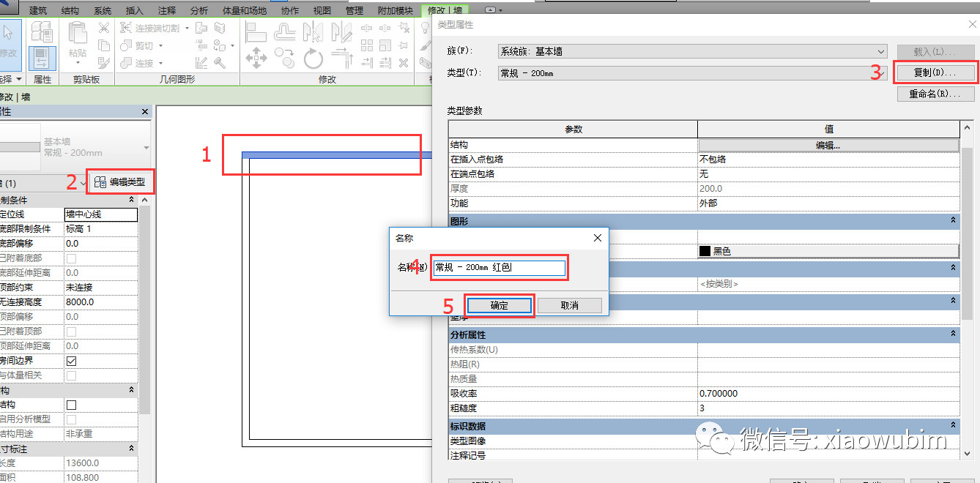The width and height of the screenshot is (980, 483).
Task: Select the Mirror Pick Axis tool
Action: tap(313, 31)
